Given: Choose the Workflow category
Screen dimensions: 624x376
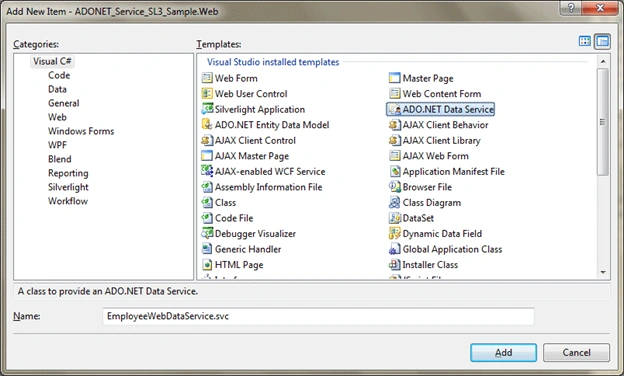Looking at the screenshot, I should click(68, 201).
